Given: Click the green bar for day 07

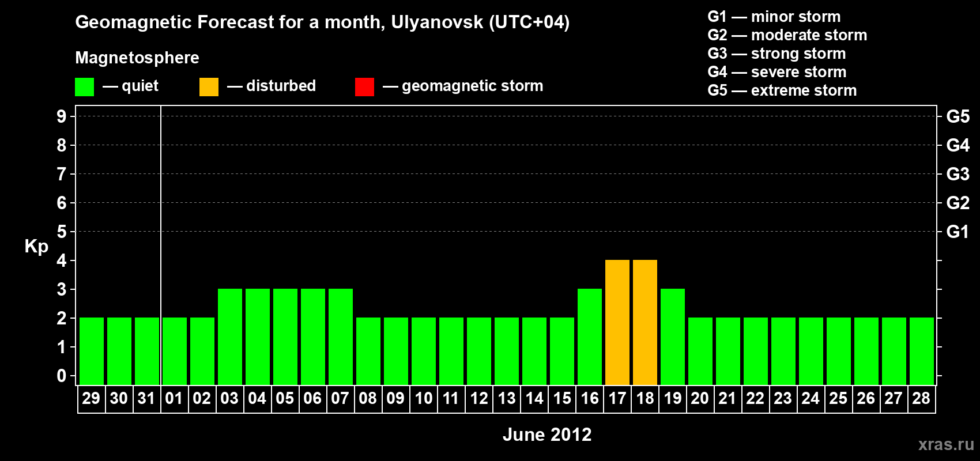Looking at the screenshot, I should click(341, 337).
